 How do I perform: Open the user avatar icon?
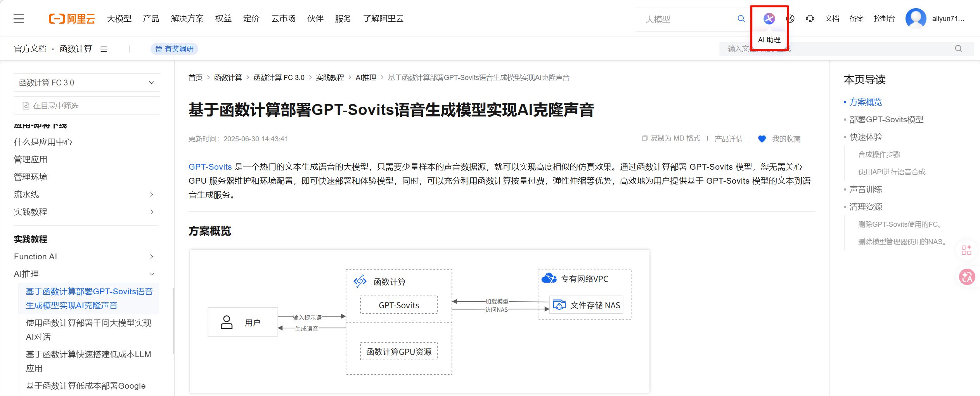click(916, 19)
